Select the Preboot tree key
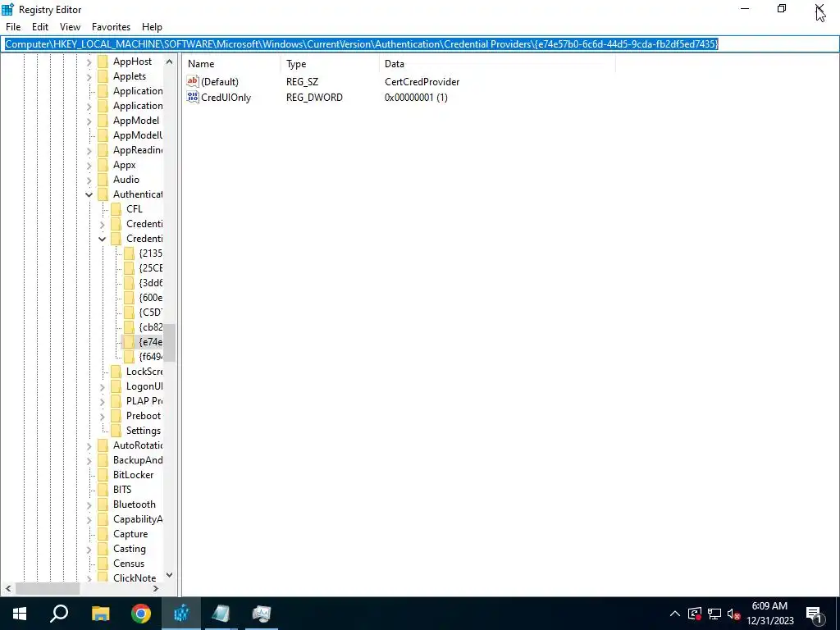The image size is (840, 630). [143, 416]
